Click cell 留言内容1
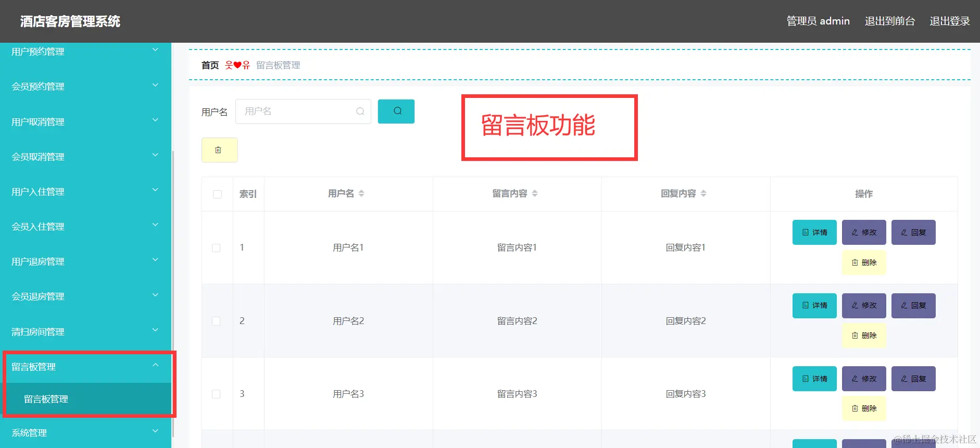This screenshot has width=980, height=448. point(517,247)
